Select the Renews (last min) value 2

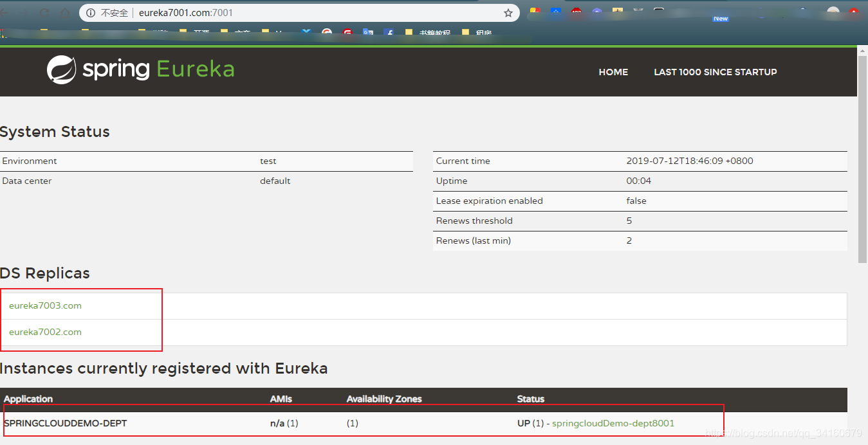(629, 241)
